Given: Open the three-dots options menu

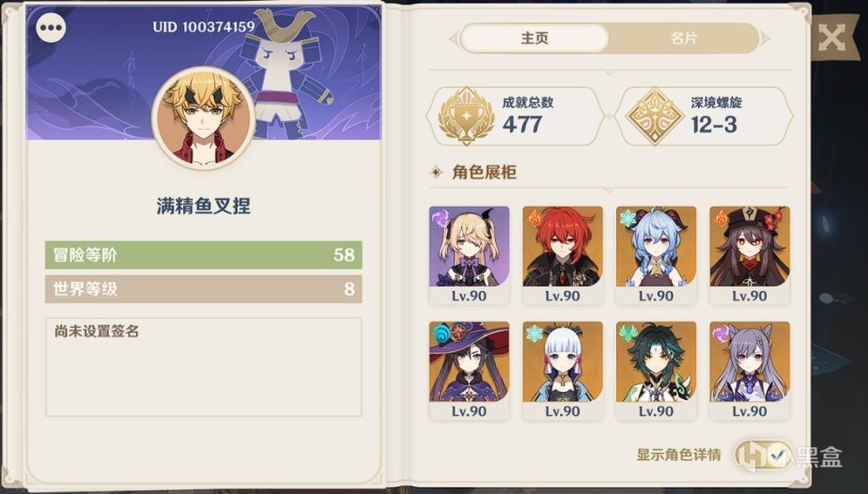Looking at the screenshot, I should (x=51, y=27).
